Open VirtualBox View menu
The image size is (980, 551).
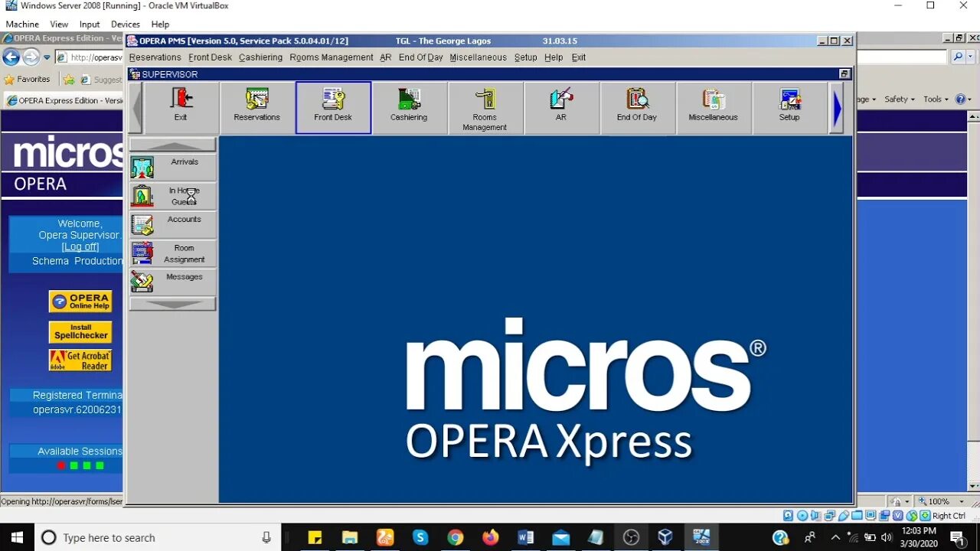click(59, 24)
